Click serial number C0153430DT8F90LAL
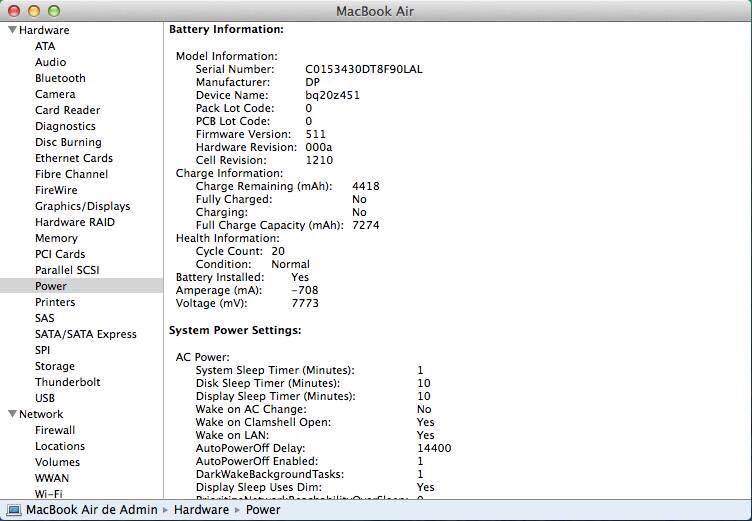 pos(364,69)
